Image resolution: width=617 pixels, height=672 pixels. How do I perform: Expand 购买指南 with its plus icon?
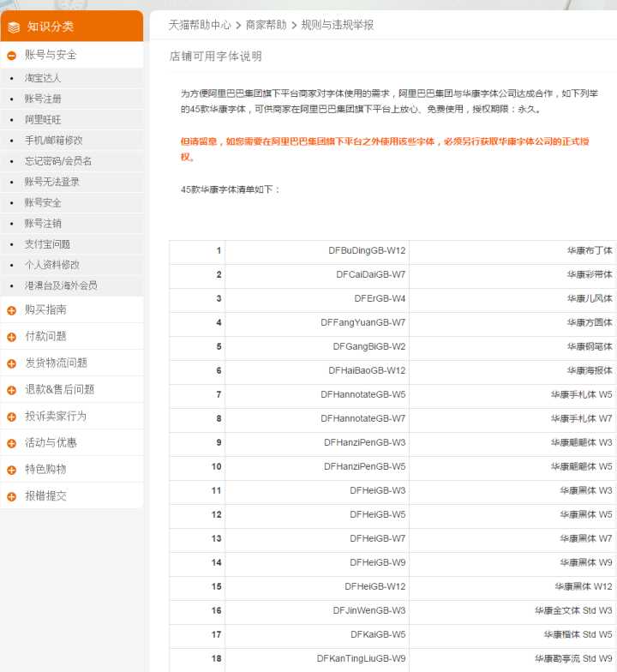point(12,310)
